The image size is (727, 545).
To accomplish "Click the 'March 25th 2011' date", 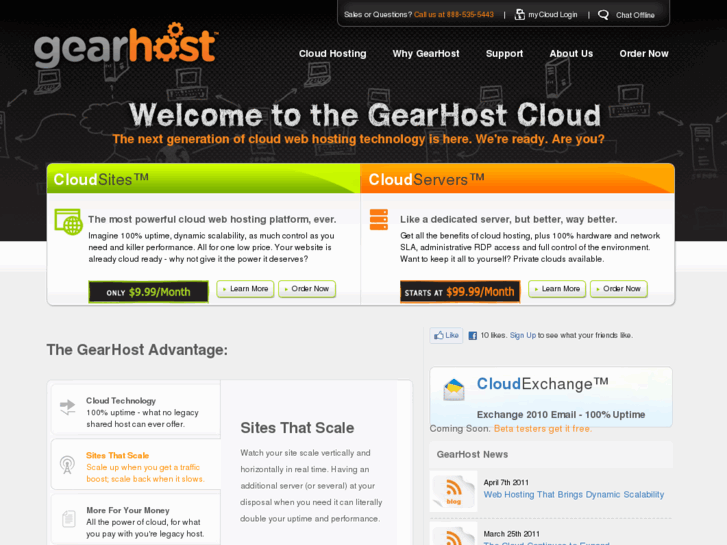I will [x=511, y=534].
